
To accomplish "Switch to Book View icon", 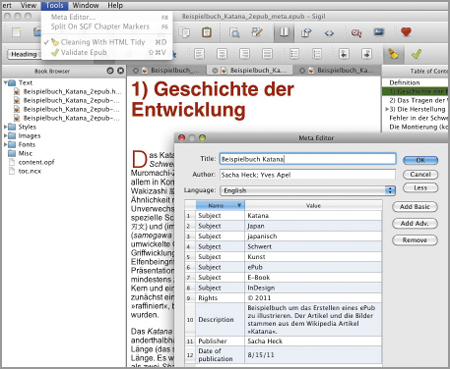I will click(x=284, y=32).
